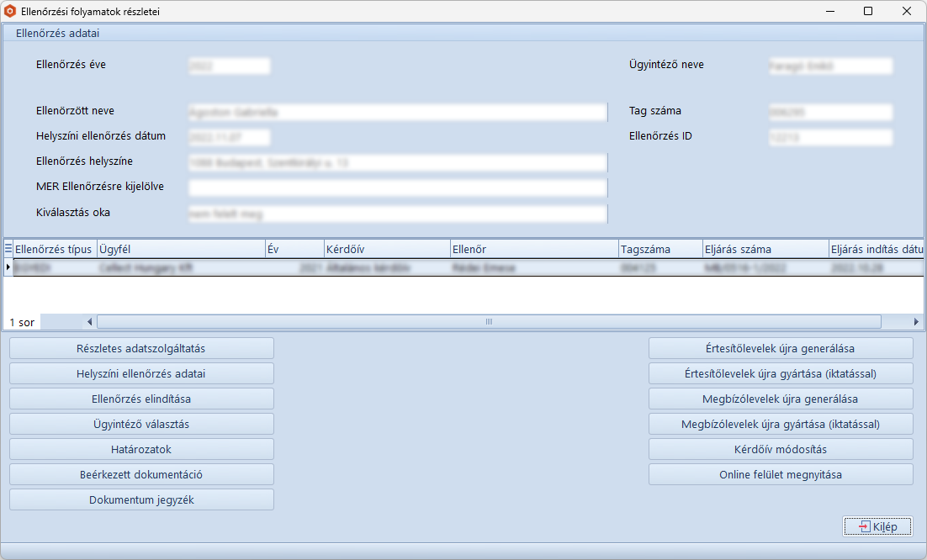Click the horizontal scrollbar thumb
Screen dimensions: 927x560
click(x=488, y=321)
